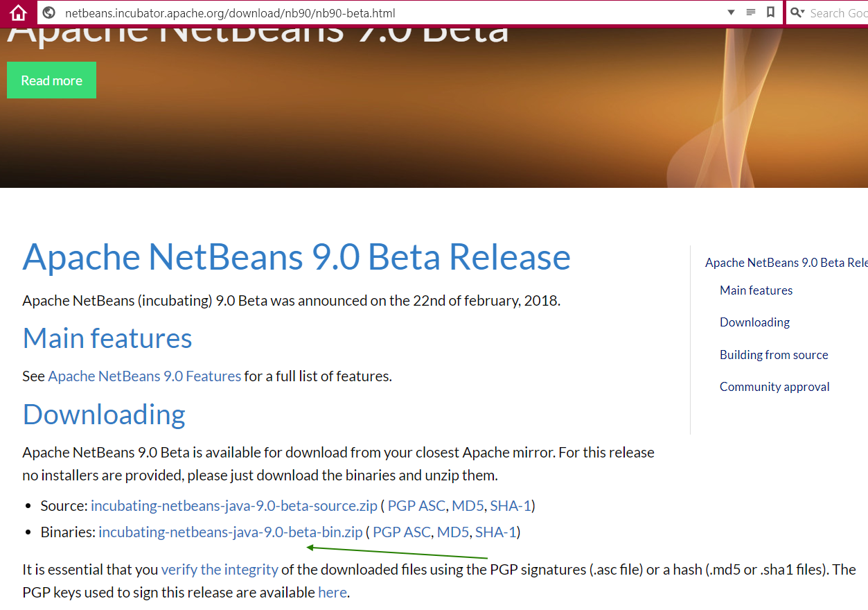Open search engine selector magnifier dropdown

[x=797, y=12]
